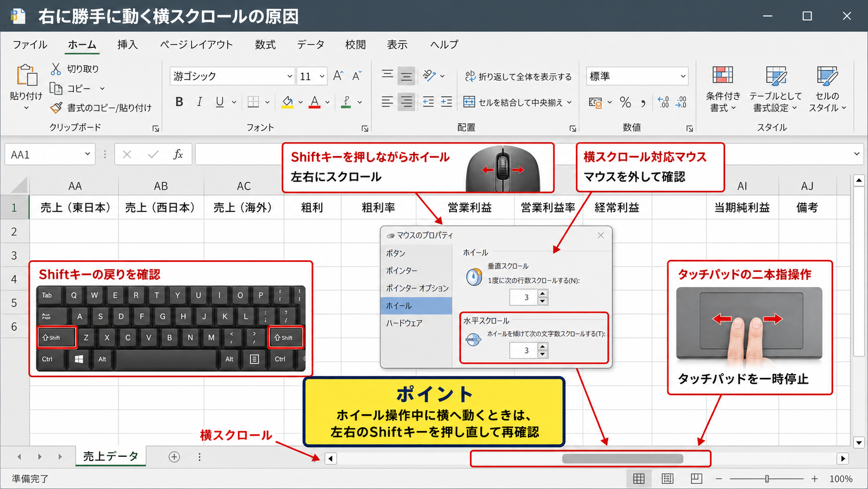Screen dimensions: 868x489
Task: Click horizontal scroll character count field
Action: tap(524, 351)
